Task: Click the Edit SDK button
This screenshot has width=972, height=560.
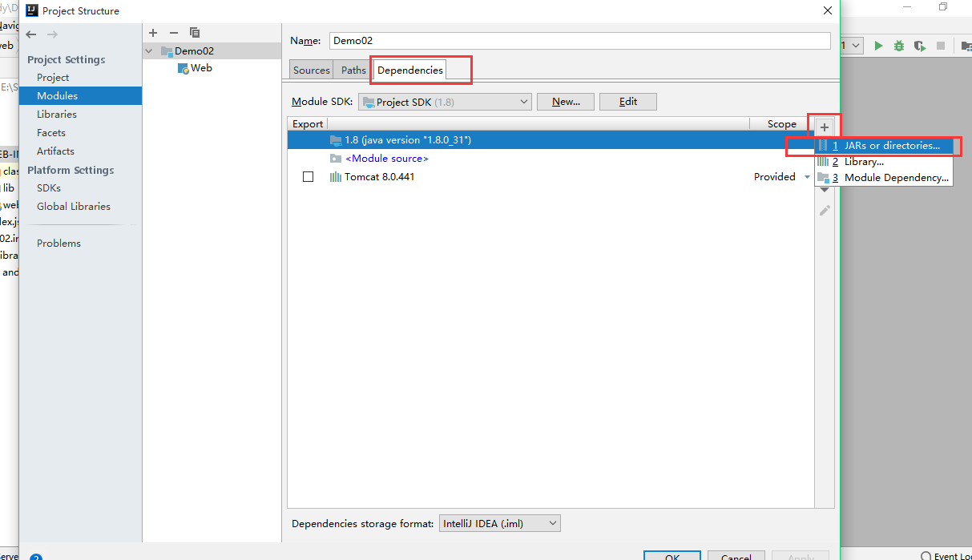Action: point(628,102)
